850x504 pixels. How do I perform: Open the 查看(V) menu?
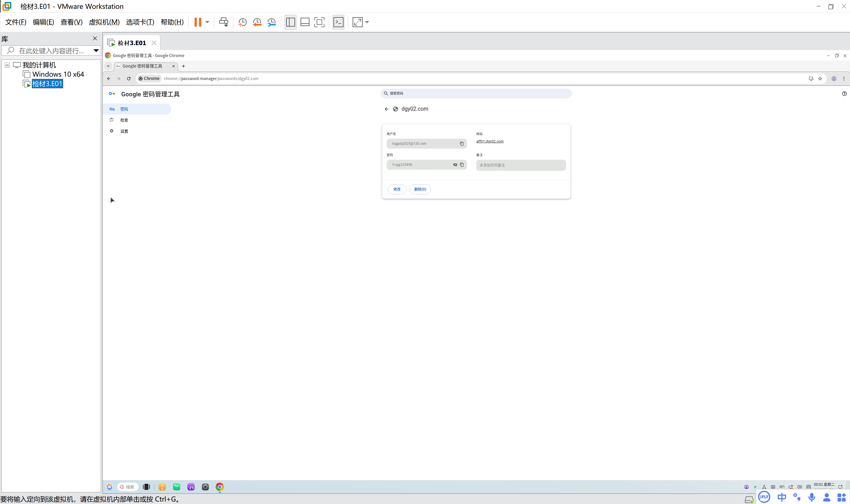pos(71,22)
